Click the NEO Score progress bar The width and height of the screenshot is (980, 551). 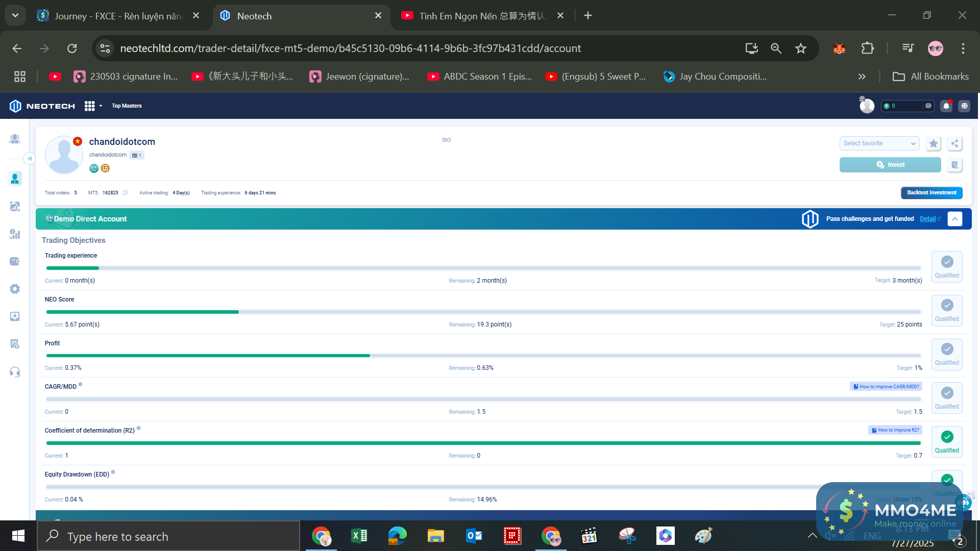pos(483,312)
